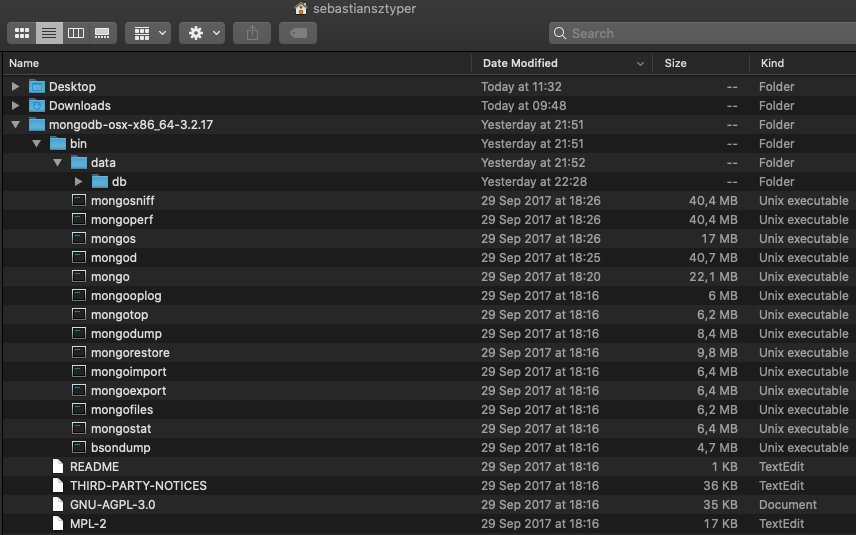
Task: Click the Share toolbar button
Action: [x=252, y=33]
